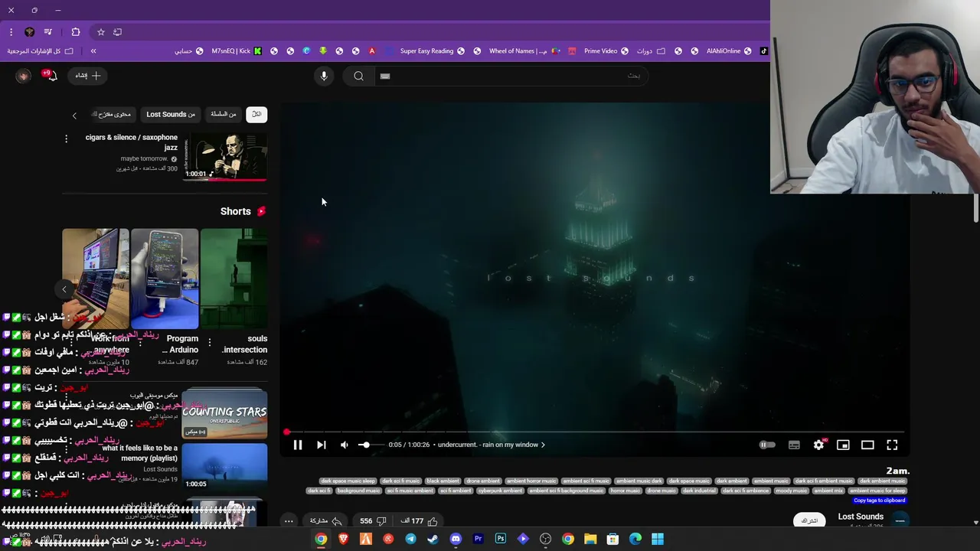Open video player settings gear
The image size is (980, 551).
click(x=818, y=445)
